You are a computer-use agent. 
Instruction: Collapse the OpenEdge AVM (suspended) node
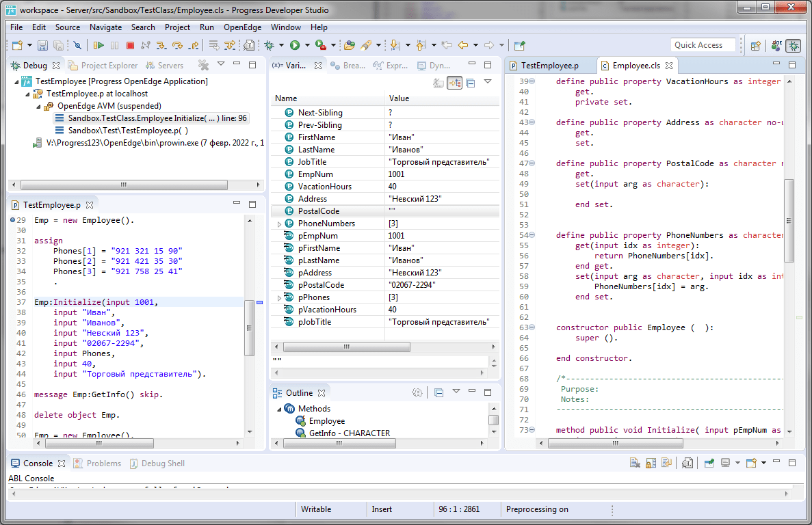(x=38, y=107)
